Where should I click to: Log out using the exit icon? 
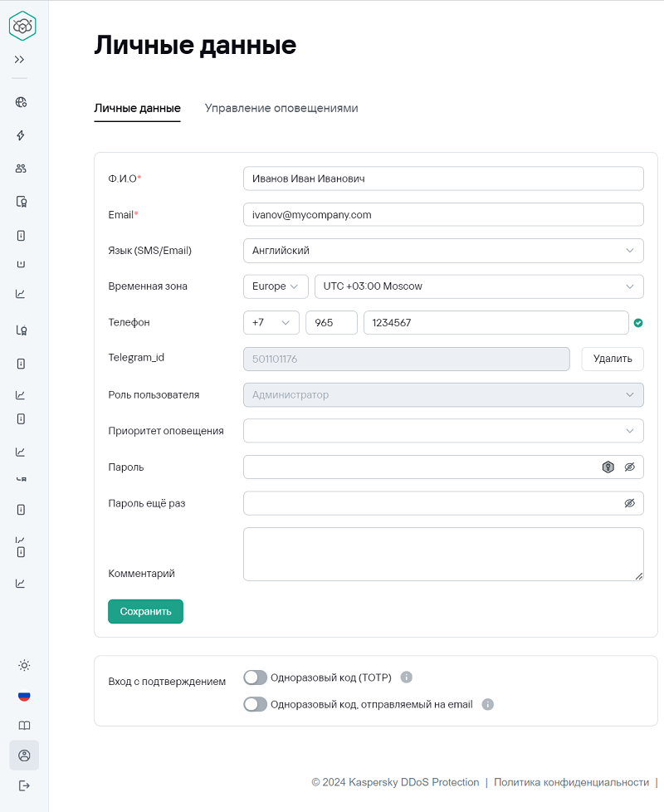(24, 785)
